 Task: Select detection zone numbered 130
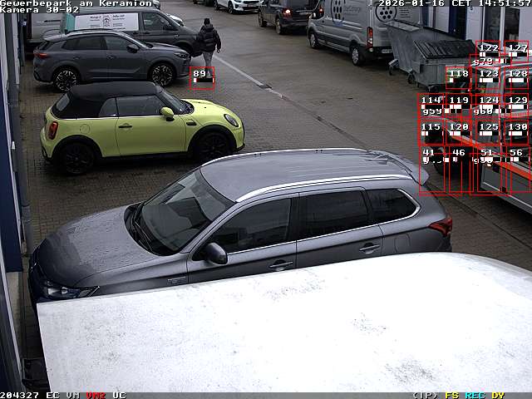[517, 131]
